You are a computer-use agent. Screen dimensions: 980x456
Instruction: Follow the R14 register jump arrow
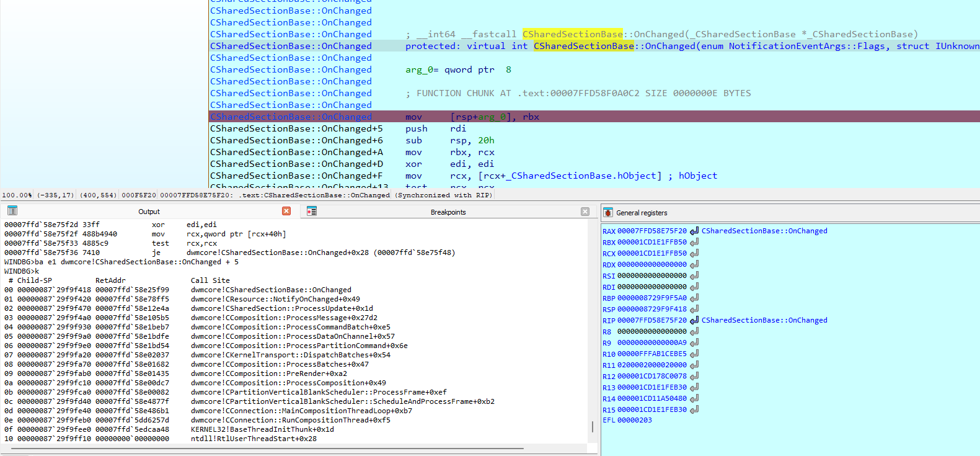(694, 398)
